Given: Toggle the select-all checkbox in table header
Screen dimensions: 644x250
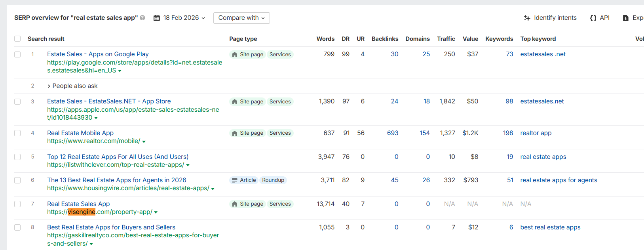Looking at the screenshot, I should pyautogui.click(x=17, y=39).
